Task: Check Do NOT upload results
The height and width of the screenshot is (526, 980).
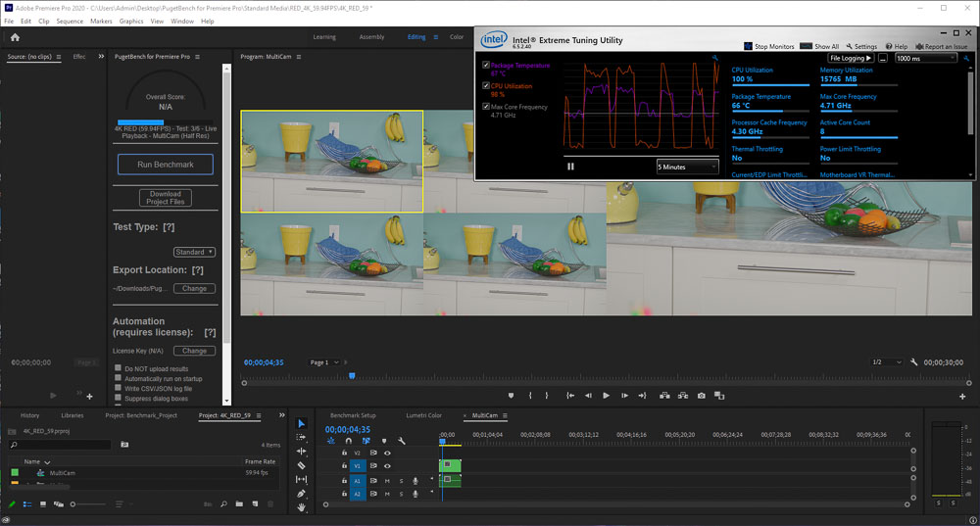Action: pos(118,368)
